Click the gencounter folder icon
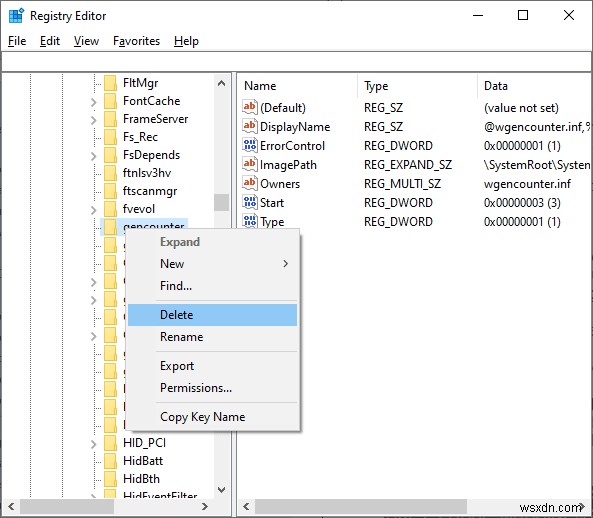593x518 pixels. click(110, 227)
